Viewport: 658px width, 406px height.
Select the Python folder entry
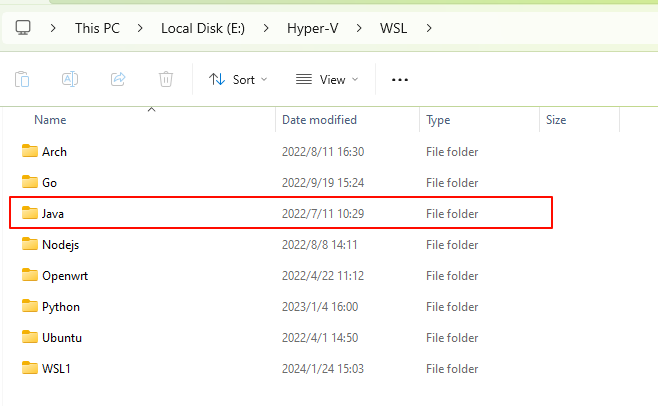pos(60,307)
